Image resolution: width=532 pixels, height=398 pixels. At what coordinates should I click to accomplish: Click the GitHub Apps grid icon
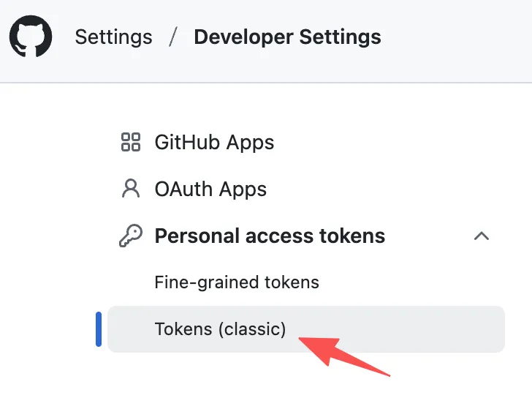130,142
